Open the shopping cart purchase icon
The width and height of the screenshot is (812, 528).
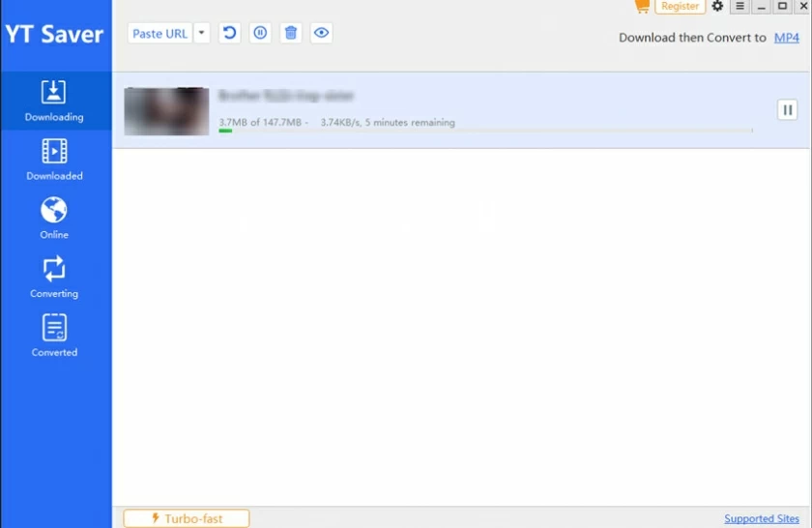(x=641, y=6)
